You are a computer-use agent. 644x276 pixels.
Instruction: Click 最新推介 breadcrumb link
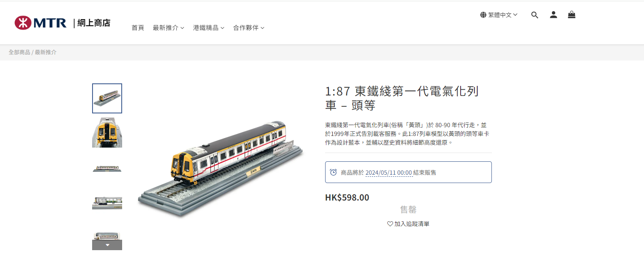pyautogui.click(x=46, y=53)
